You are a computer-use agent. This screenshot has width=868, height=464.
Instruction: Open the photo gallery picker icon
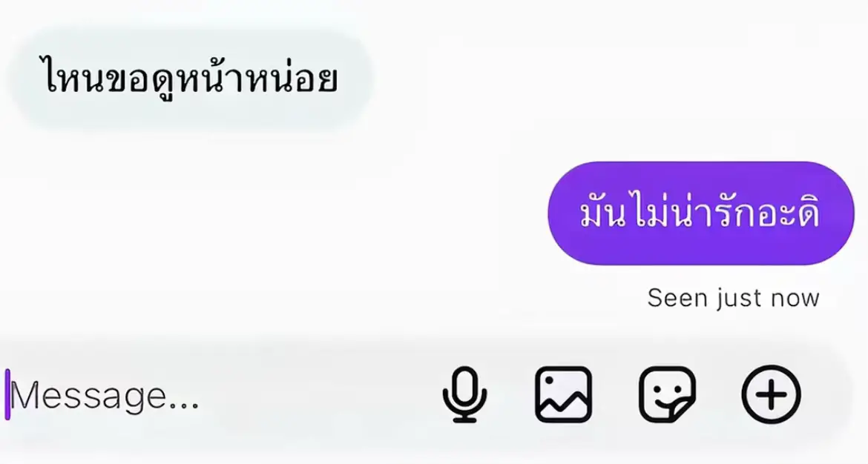564,395
